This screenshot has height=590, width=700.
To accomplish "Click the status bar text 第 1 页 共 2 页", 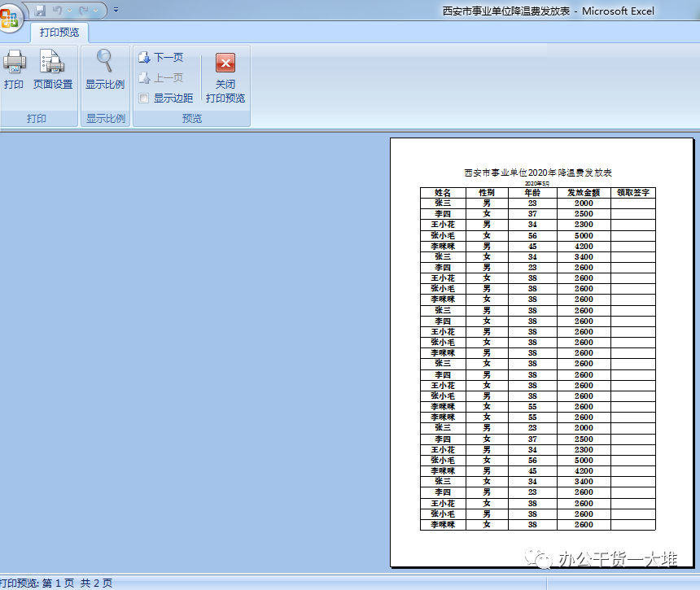I will (77, 583).
